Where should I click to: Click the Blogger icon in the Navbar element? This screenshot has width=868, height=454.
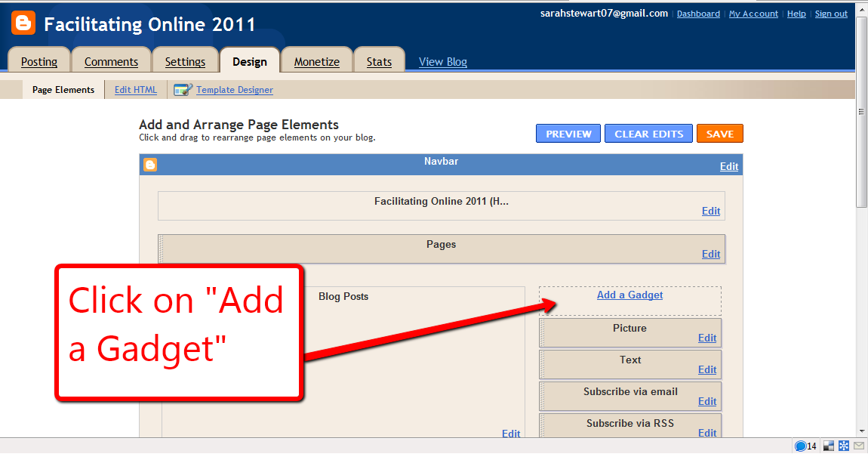tap(150, 165)
